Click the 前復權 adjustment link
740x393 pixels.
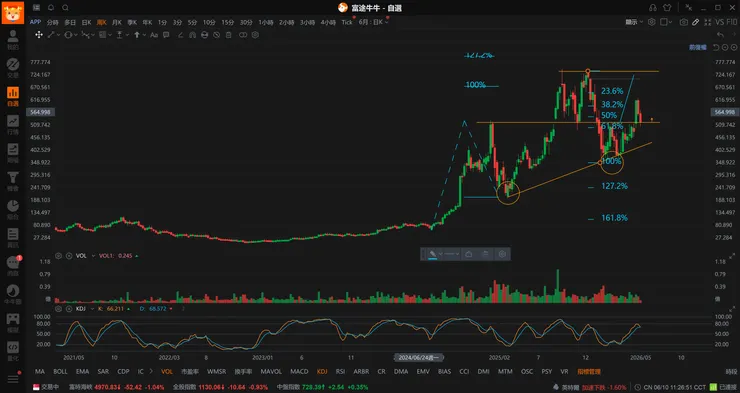pos(698,48)
